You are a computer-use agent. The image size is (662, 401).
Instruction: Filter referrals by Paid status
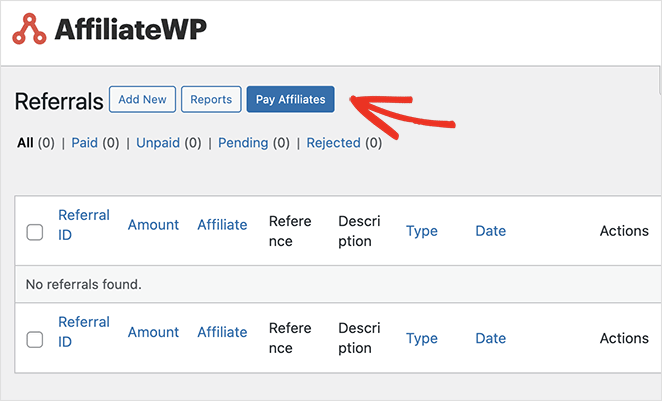84,143
